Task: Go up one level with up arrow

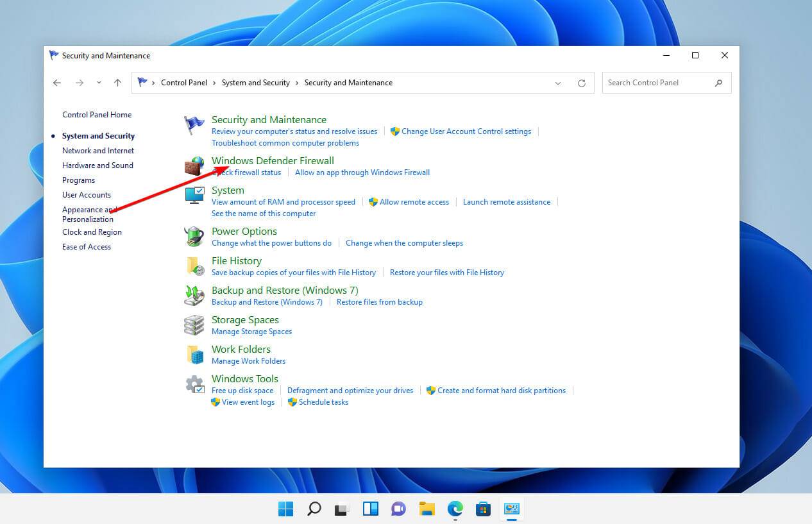Action: click(117, 83)
